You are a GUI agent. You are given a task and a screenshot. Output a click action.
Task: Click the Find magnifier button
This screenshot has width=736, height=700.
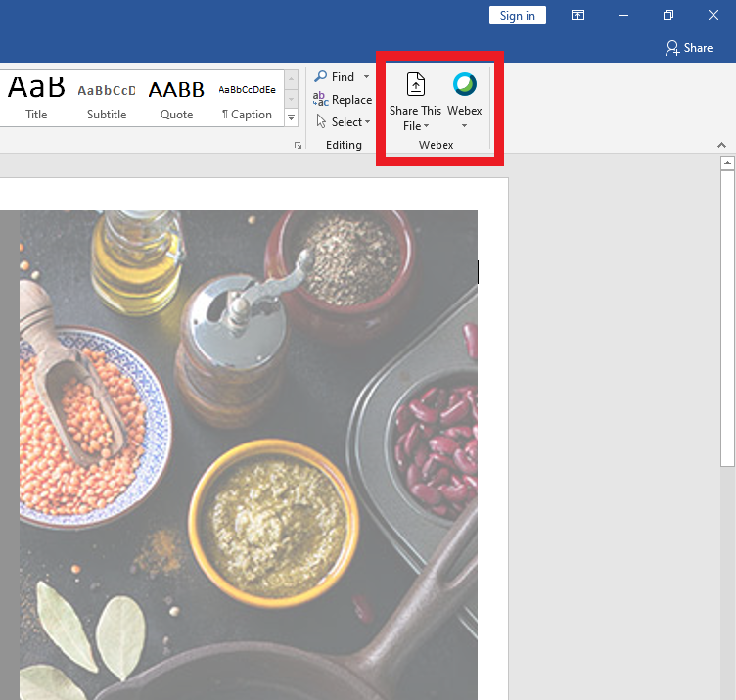pyautogui.click(x=334, y=77)
